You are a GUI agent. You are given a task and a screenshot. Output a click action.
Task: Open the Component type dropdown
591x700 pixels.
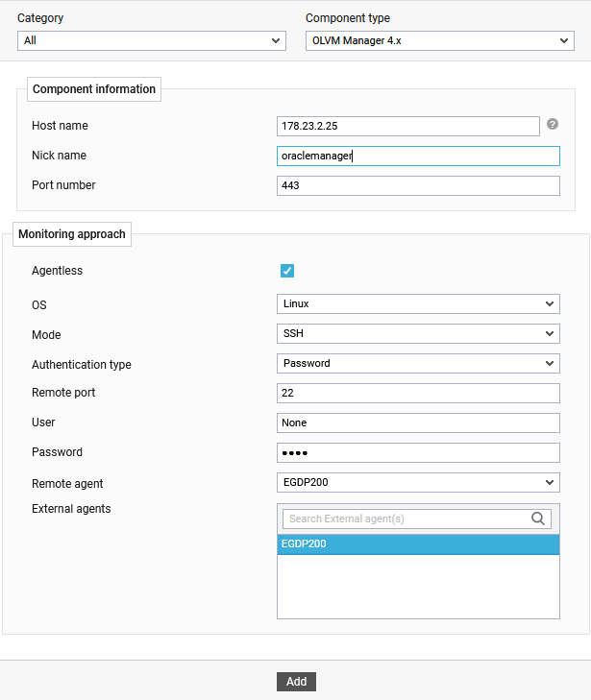(x=439, y=41)
